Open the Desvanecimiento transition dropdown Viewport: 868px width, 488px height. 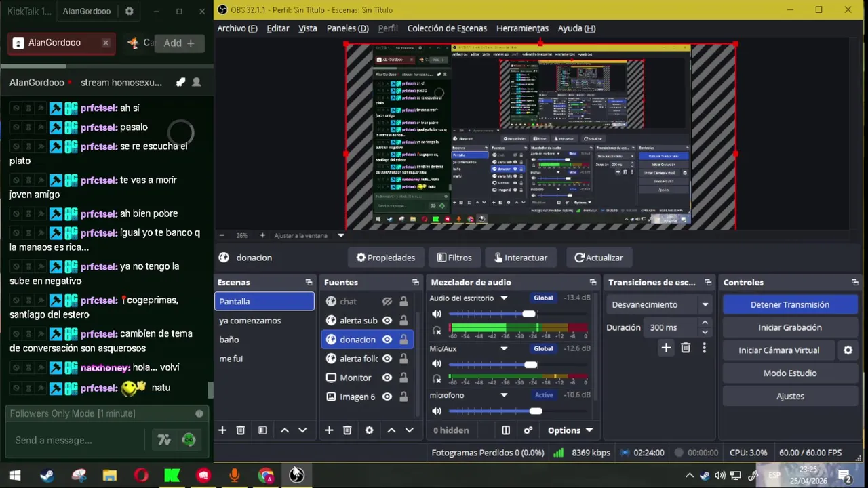658,304
